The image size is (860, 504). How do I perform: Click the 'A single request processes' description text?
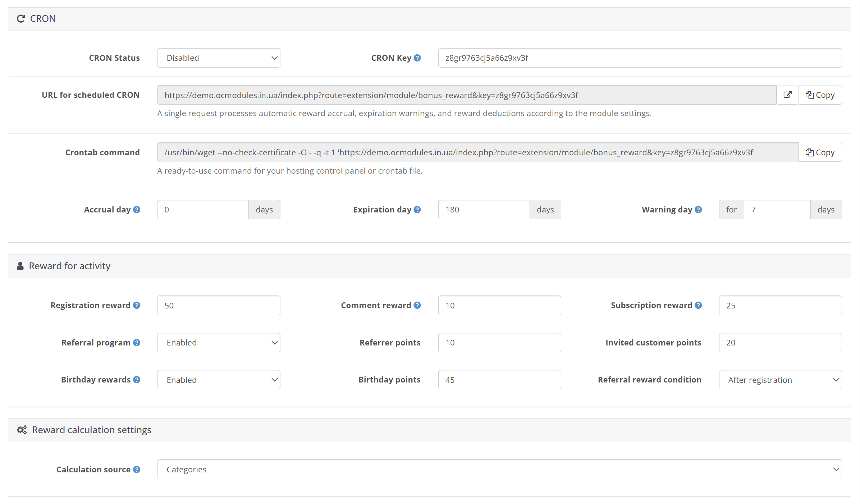coord(404,113)
